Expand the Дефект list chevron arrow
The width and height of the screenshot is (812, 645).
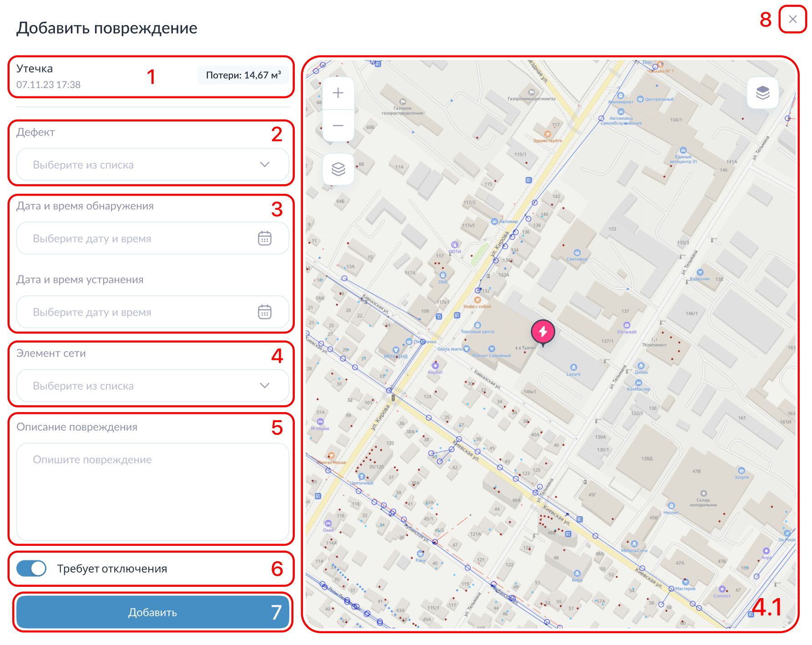pyautogui.click(x=264, y=165)
